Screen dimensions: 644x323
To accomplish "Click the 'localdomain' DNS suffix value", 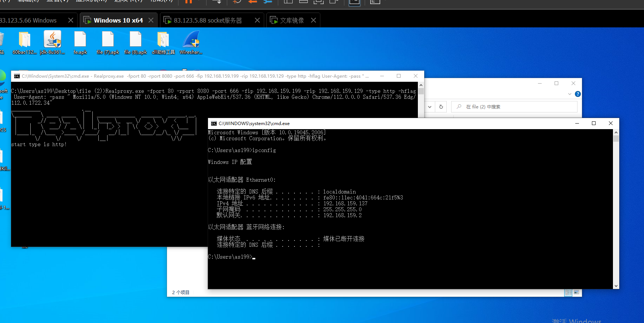I will click(x=339, y=192).
